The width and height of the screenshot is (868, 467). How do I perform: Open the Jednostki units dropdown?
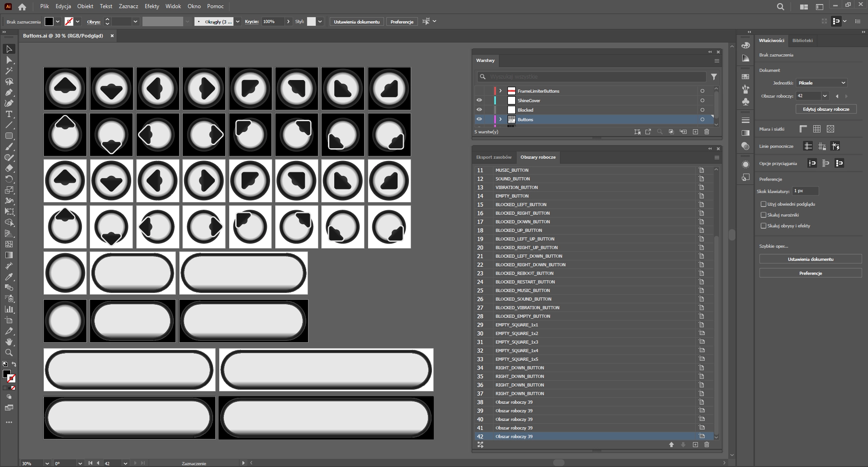[x=821, y=83]
